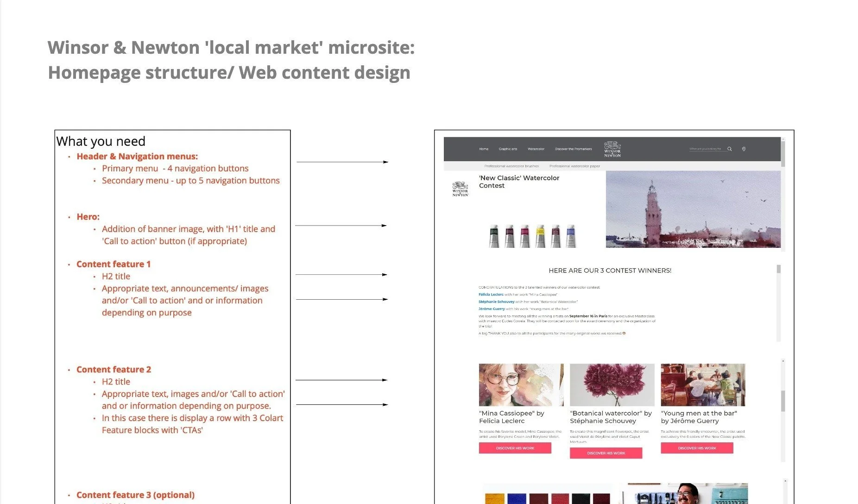Click the "What are you looking for" search field

coord(706,149)
